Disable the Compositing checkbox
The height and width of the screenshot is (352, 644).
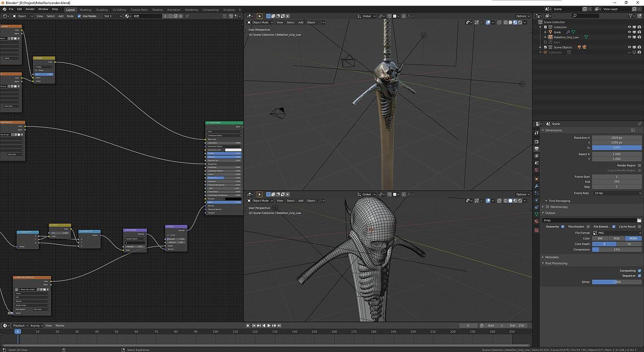(x=639, y=270)
